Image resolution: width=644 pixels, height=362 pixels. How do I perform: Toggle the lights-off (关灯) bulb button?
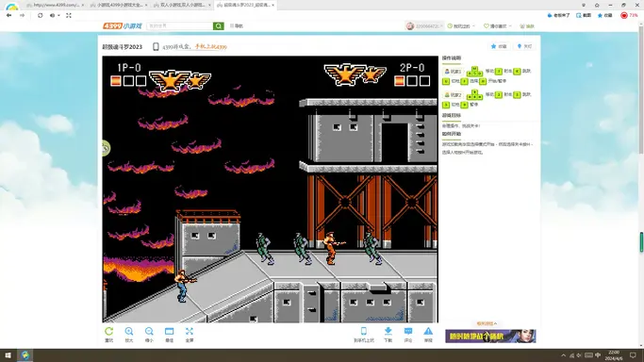pyautogui.click(x=524, y=46)
